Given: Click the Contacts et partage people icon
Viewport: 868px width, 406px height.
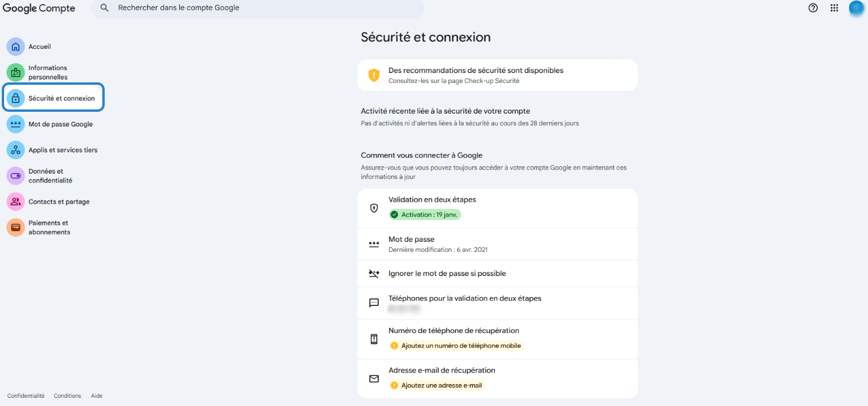Looking at the screenshot, I should (15, 202).
